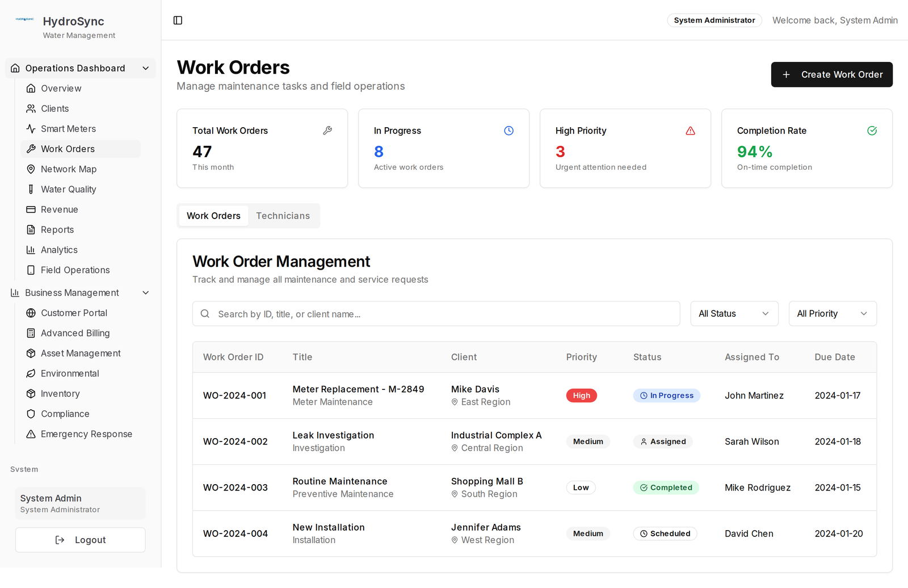Open the Asset Management page
Screen dimensions: 908x588
[x=81, y=354]
